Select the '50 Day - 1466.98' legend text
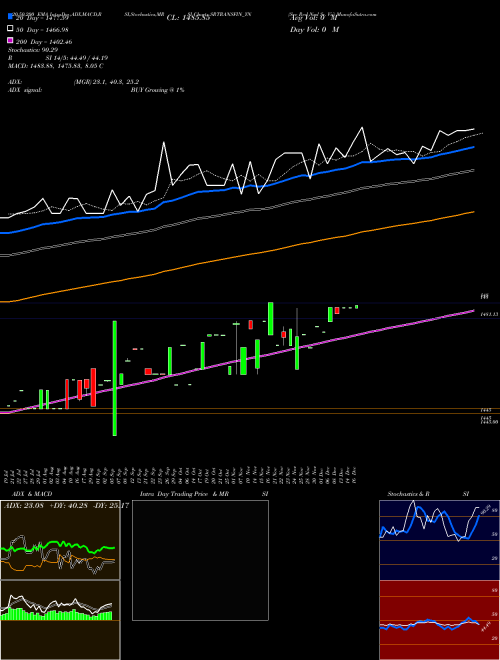500x660 pixels. tap(42, 29)
